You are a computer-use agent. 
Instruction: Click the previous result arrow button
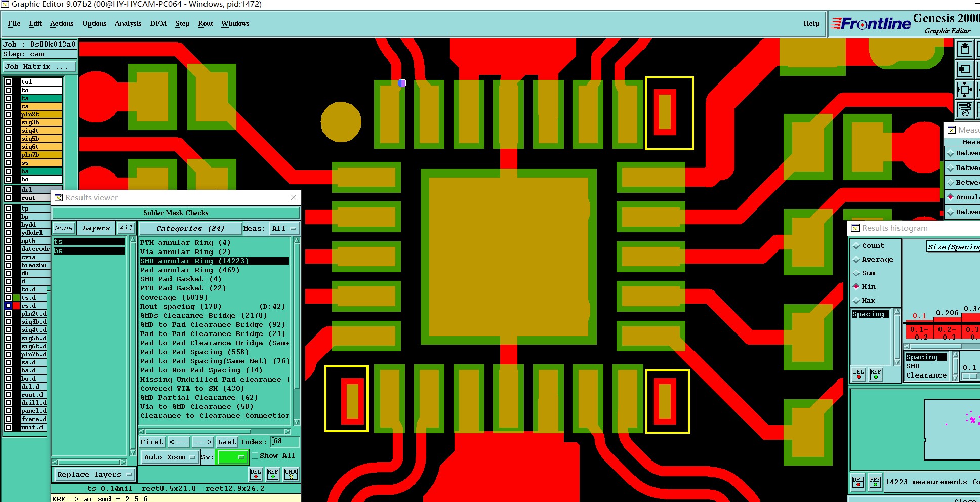click(x=178, y=442)
